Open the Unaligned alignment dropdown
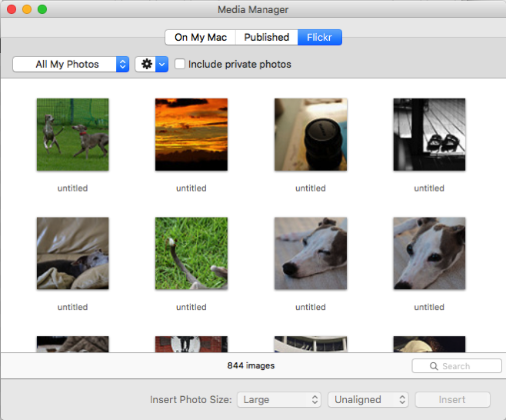Screen dimensions: 506x420 (x=368, y=400)
